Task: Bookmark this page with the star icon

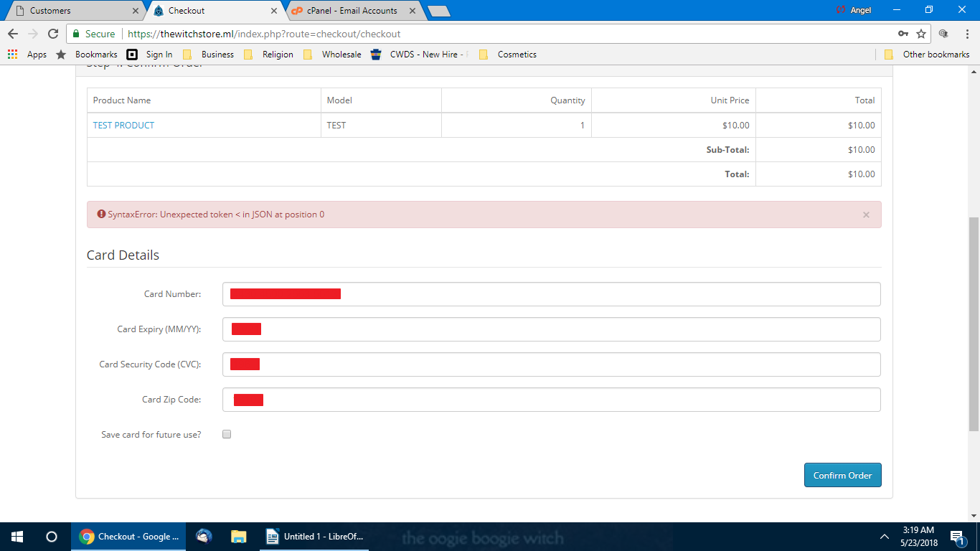Action: (921, 34)
